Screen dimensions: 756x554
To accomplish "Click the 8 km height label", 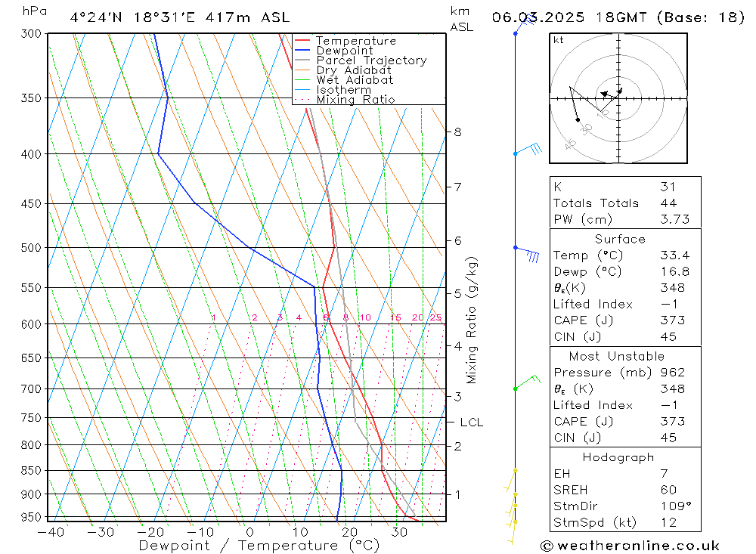I will [457, 132].
